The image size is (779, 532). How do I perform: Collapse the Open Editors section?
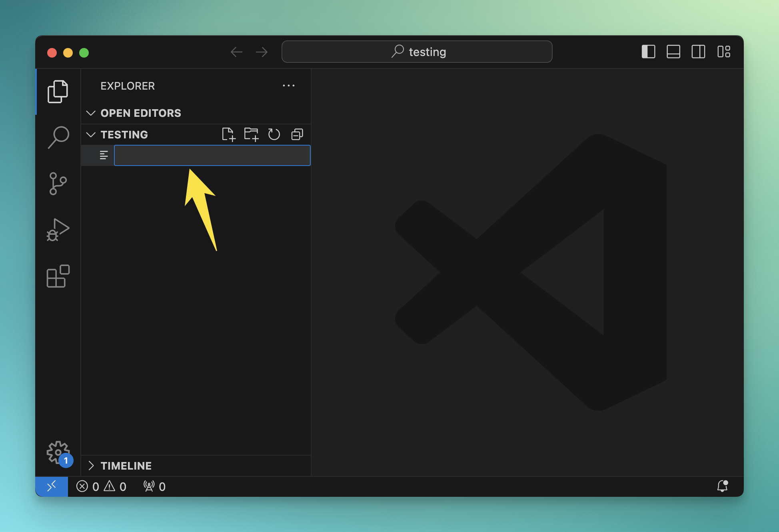click(x=91, y=113)
